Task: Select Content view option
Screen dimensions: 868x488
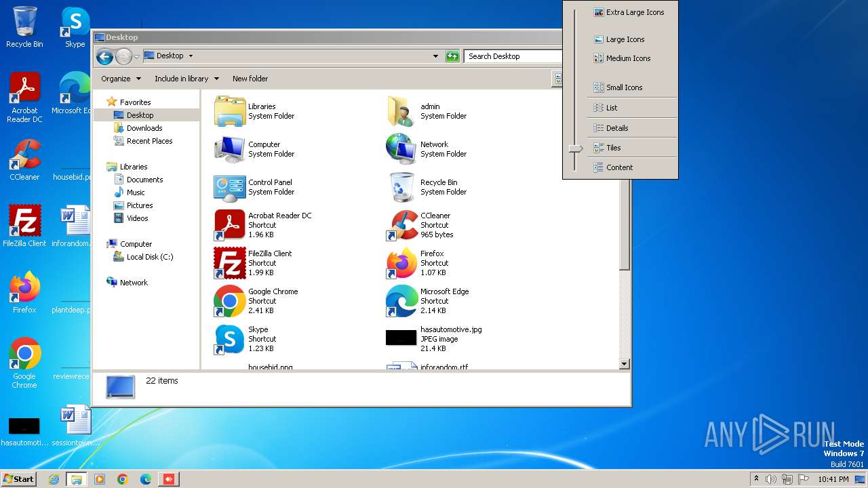Action: [632, 167]
